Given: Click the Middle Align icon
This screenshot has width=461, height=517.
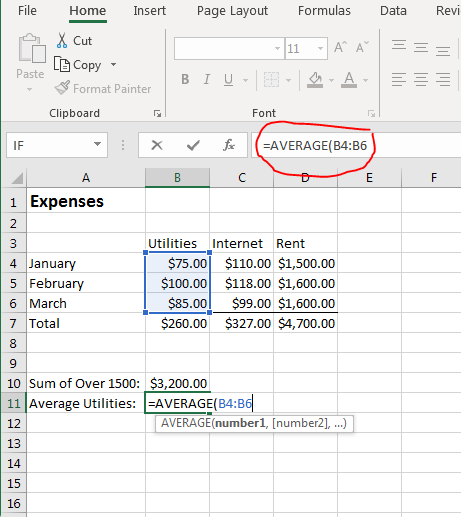Looking at the screenshot, I should 421,47.
